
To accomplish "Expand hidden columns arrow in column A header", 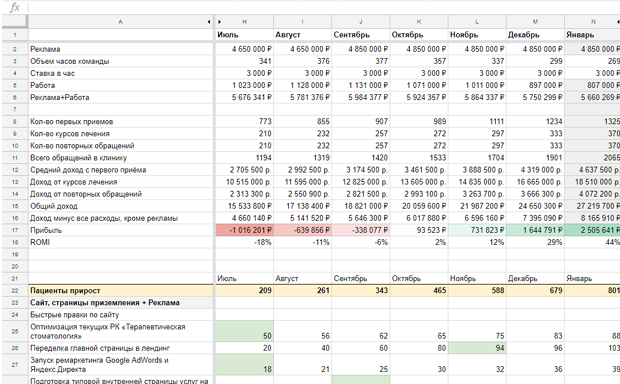I will tap(209, 22).
